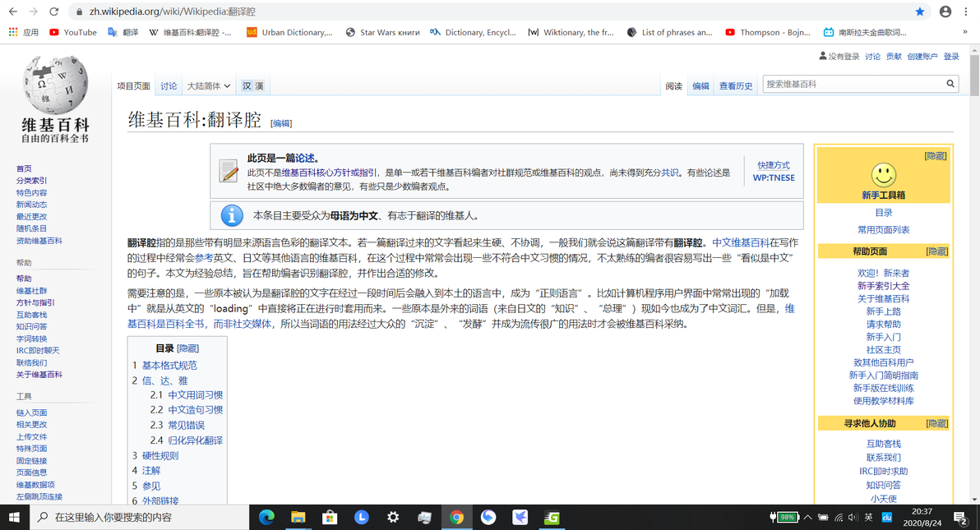This screenshot has height=530, width=980.
Task: Open the 查看历史 tab
Action: [736, 86]
